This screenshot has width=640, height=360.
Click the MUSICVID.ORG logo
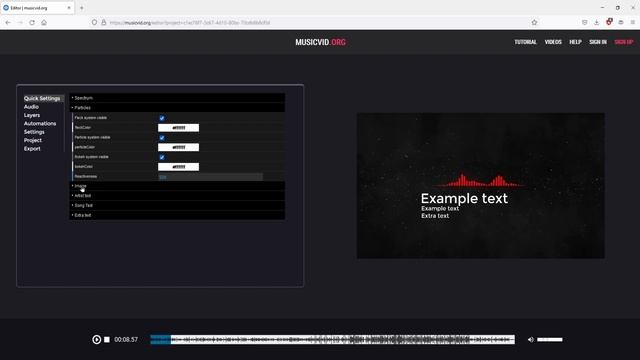click(x=320, y=42)
